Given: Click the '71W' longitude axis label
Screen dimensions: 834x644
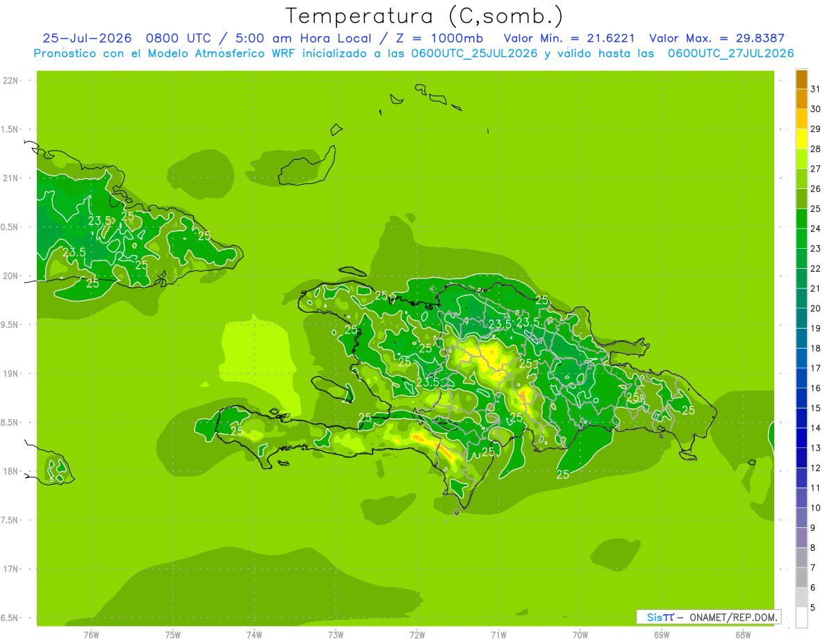Looking at the screenshot, I should pos(498,635).
